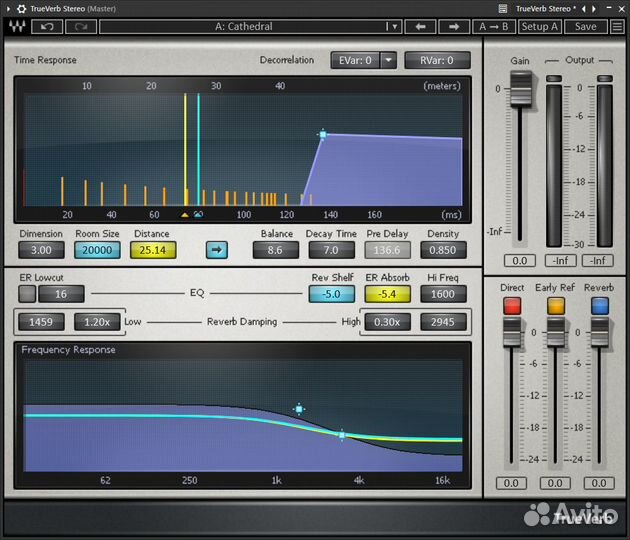Screen dimensions: 630x540
Task: Click the Waves logo icon
Action: point(17,27)
